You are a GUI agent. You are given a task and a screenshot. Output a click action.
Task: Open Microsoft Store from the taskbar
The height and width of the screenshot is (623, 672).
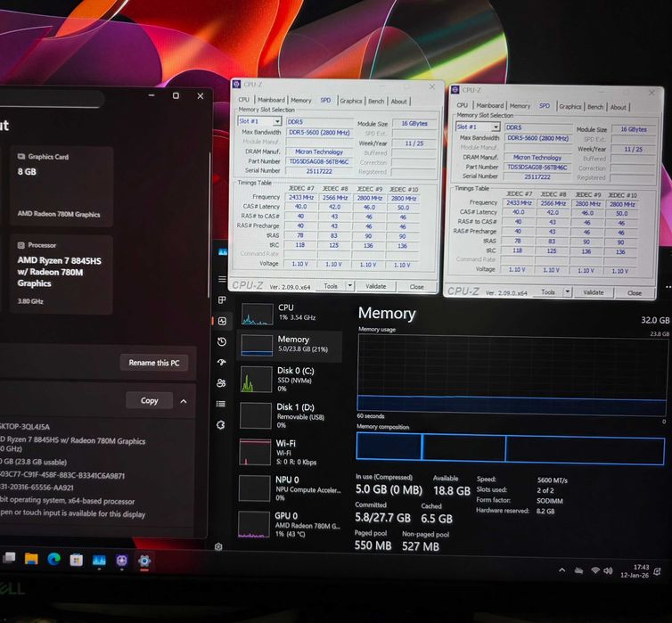click(x=77, y=560)
